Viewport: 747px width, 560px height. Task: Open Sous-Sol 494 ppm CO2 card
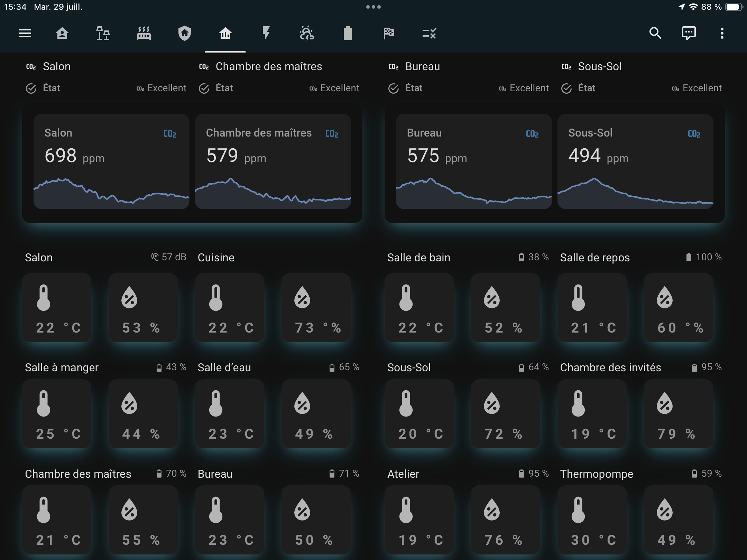[x=635, y=161]
